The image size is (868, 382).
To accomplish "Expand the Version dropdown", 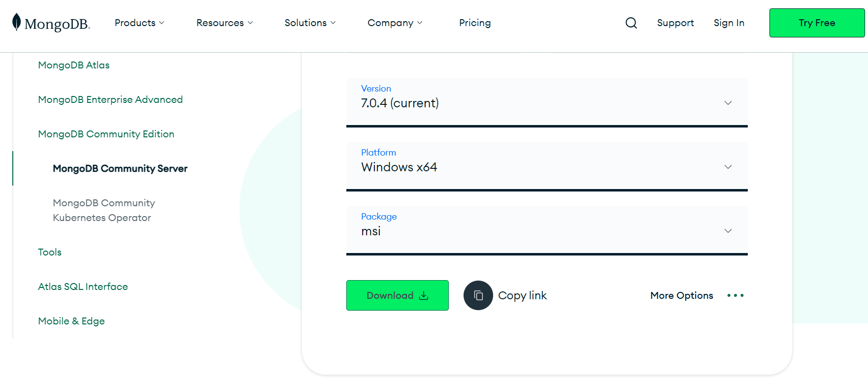I will click(547, 102).
